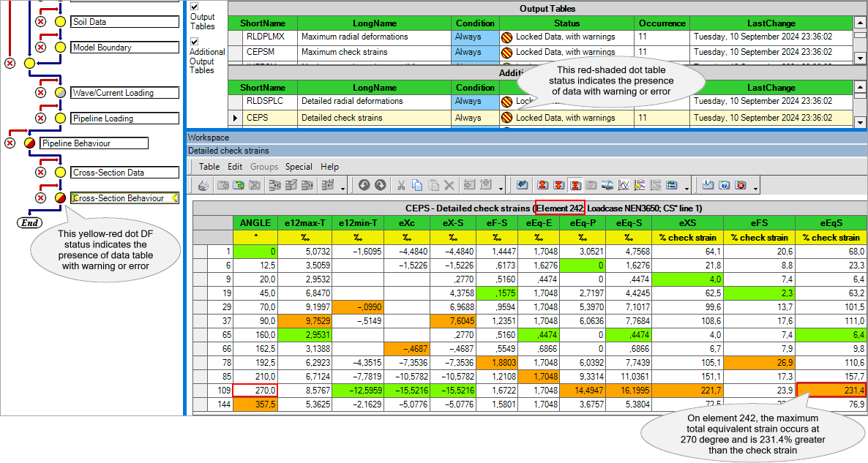Open the dropdown arrow after the help toolbar icons

(x=755, y=187)
